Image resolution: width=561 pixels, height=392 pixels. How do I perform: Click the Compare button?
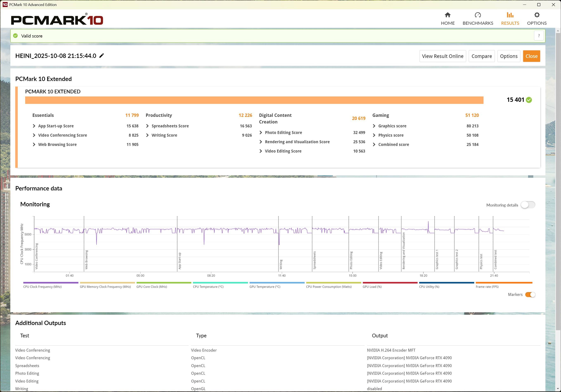pyautogui.click(x=481, y=56)
